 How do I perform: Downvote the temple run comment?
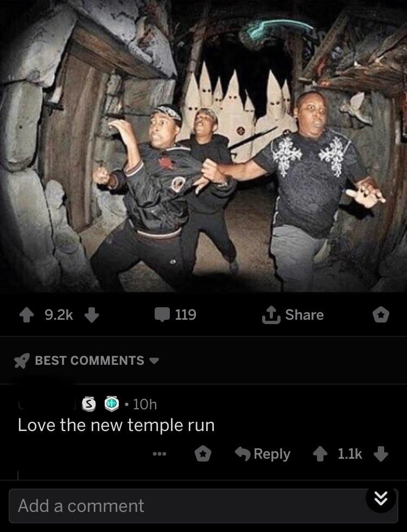pyautogui.click(x=380, y=454)
